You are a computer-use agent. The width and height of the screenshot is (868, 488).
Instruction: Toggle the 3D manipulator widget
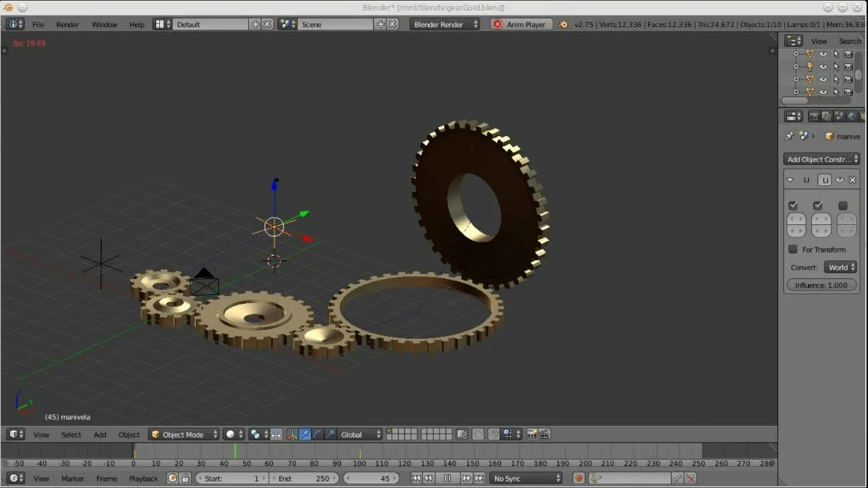tap(292, 435)
